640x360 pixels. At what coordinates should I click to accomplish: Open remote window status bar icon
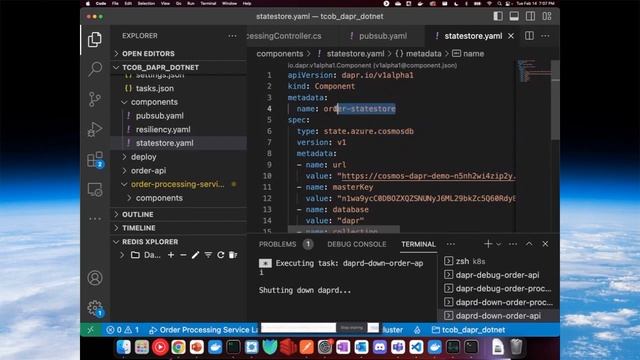coord(91,330)
